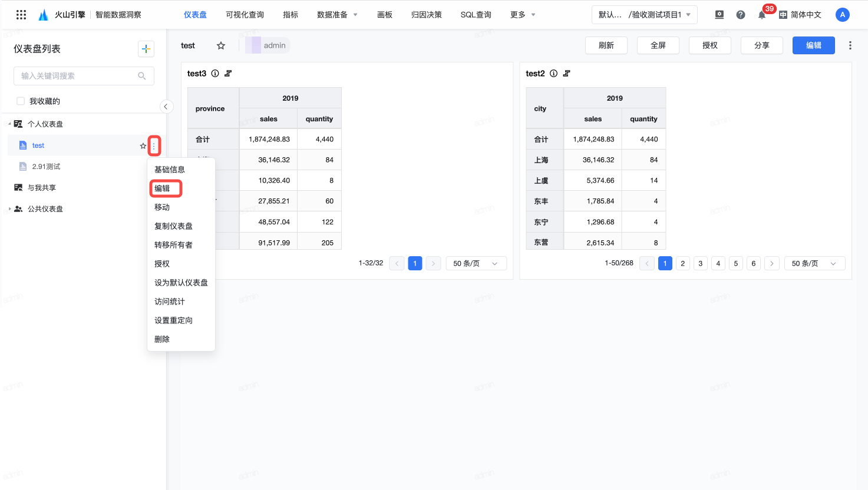The width and height of the screenshot is (868, 490).
Task: Collapse the dashboard list sidebar
Action: [x=166, y=107]
